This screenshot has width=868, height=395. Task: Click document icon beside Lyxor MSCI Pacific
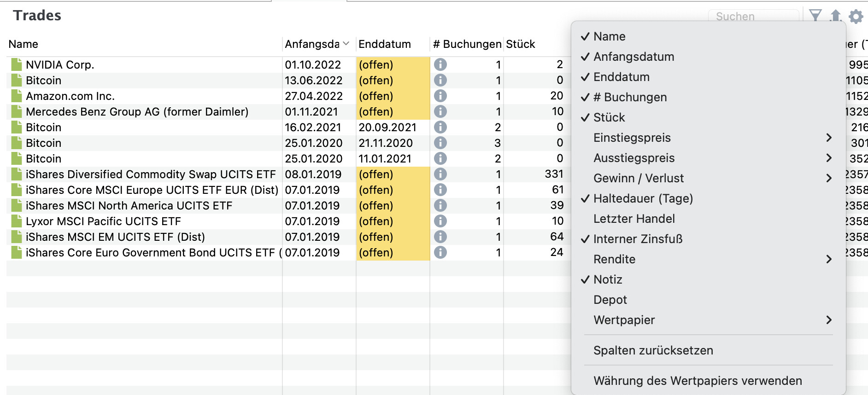tap(17, 221)
